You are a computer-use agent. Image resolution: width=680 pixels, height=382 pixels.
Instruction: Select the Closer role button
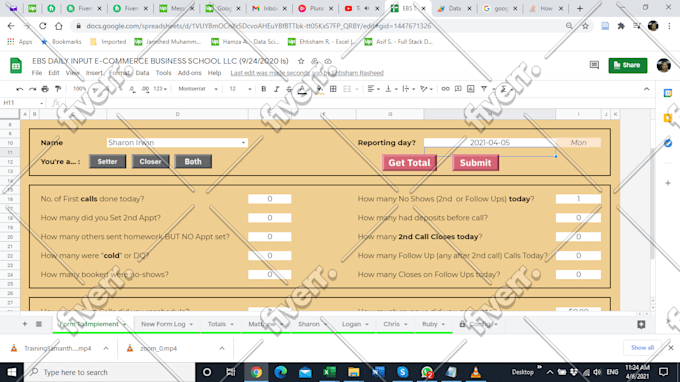tap(150, 161)
